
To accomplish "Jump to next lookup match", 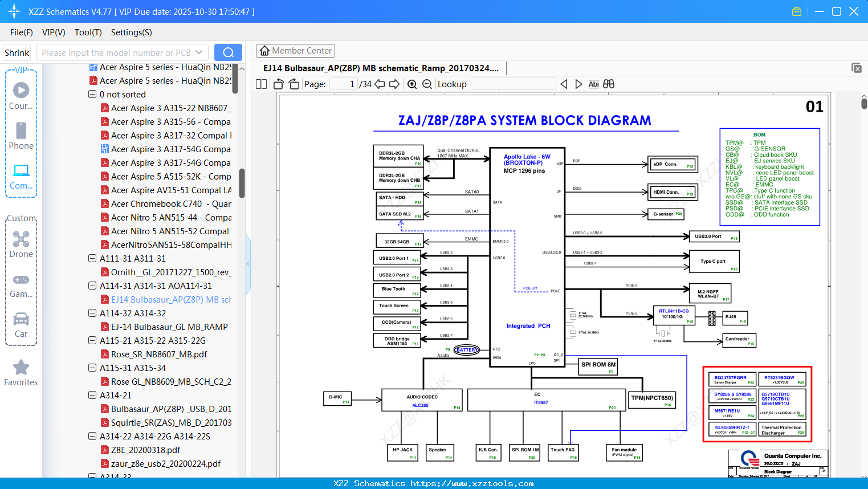I will tap(578, 84).
